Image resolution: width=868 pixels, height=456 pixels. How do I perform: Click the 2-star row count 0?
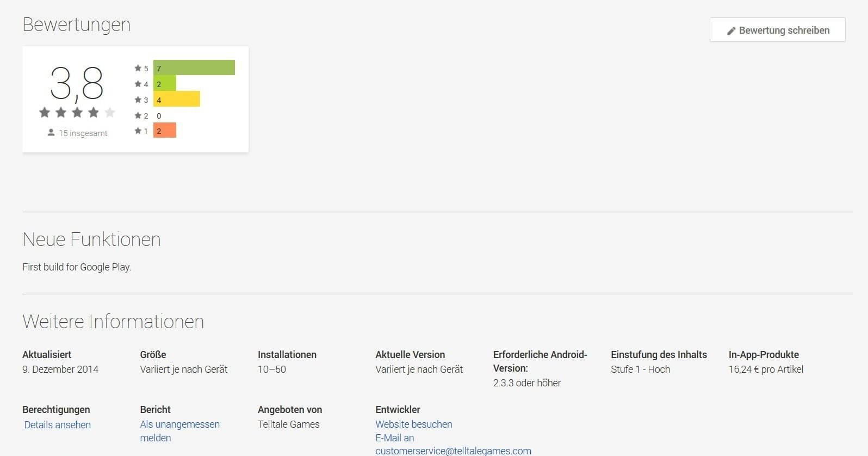click(159, 115)
